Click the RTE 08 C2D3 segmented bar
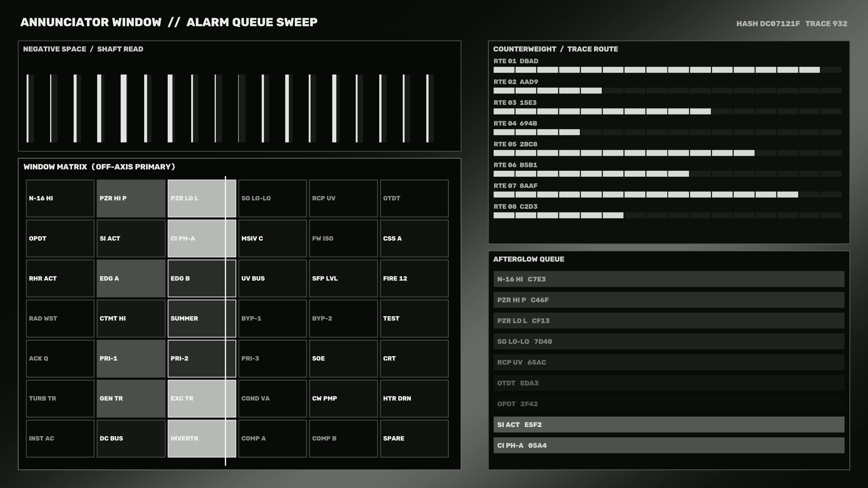This screenshot has width=868, height=488. [x=668, y=216]
